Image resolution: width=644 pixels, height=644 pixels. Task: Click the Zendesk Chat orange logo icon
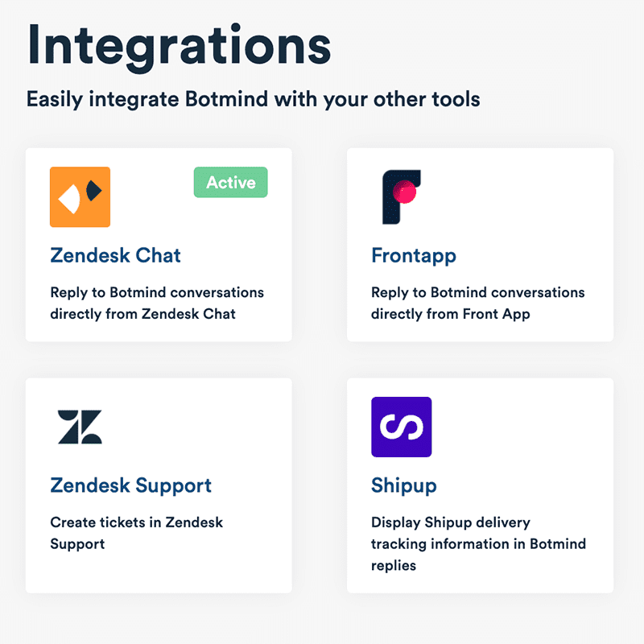[80, 196]
